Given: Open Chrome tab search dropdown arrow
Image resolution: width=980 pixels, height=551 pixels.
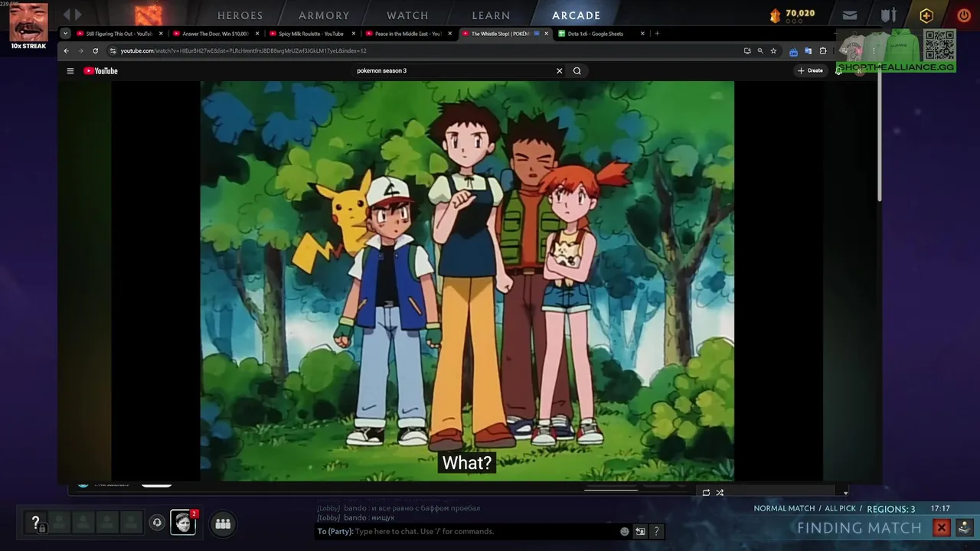Looking at the screenshot, I should [65, 34].
